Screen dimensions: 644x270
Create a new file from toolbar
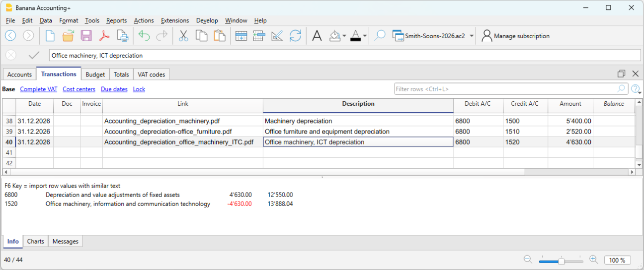[50, 36]
